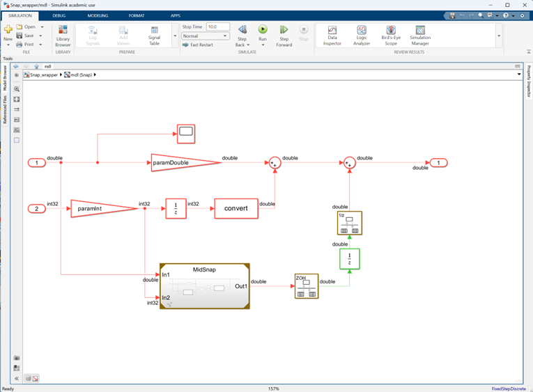This screenshot has height=392, width=533.
Task: Click the Stop Time input field
Action: tap(217, 26)
